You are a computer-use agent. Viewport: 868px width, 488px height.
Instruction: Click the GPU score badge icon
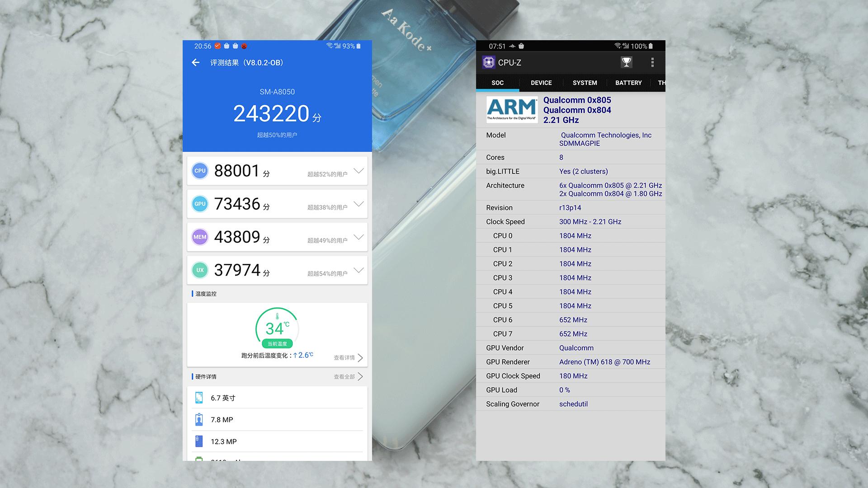pos(200,204)
